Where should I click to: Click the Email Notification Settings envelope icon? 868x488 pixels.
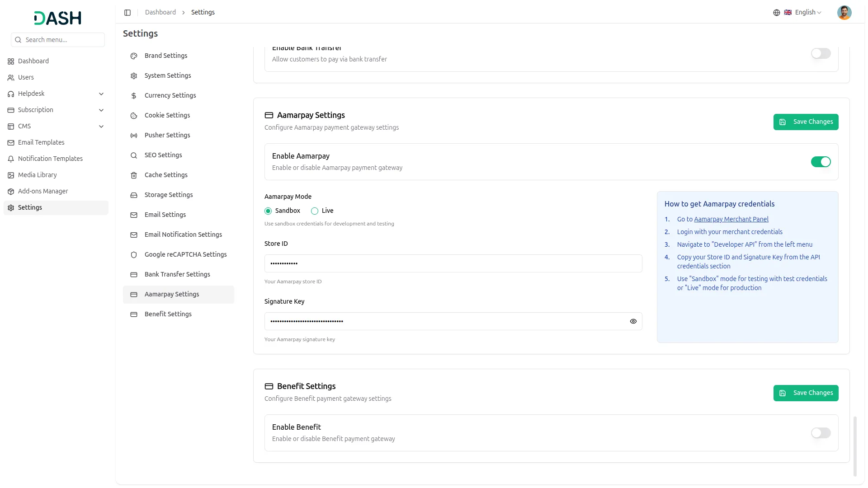[x=134, y=235]
